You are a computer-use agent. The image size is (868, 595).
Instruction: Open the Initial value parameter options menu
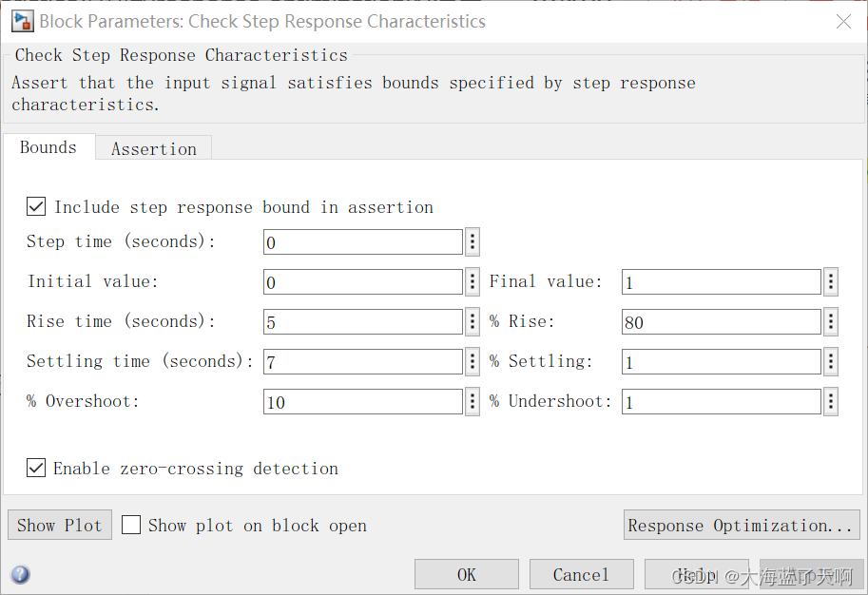click(x=473, y=281)
